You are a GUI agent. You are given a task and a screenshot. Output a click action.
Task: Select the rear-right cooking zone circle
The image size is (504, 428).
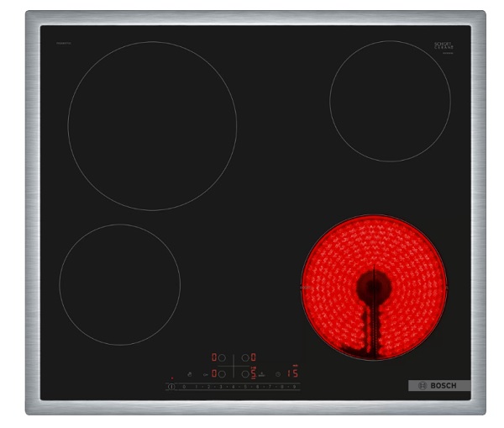(245, 357)
